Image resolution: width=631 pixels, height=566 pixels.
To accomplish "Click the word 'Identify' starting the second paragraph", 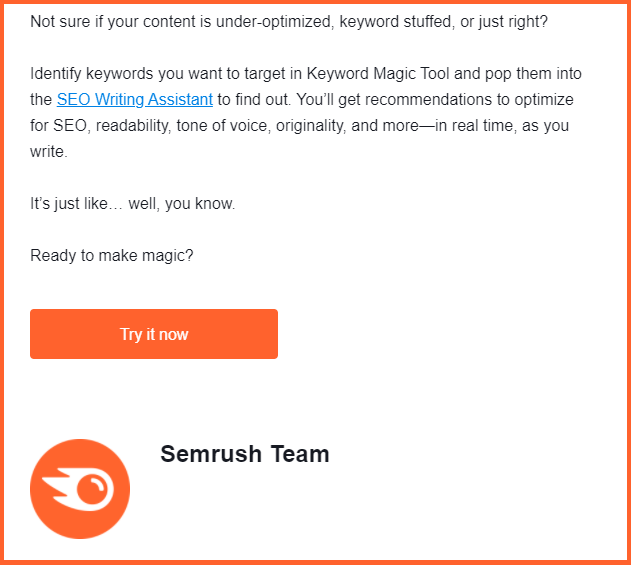I will 56,74.
